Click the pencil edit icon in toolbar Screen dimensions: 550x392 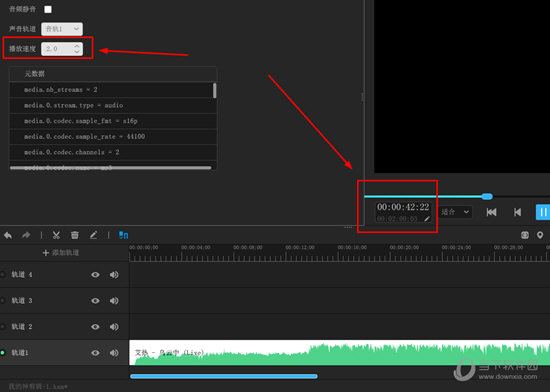[93, 235]
